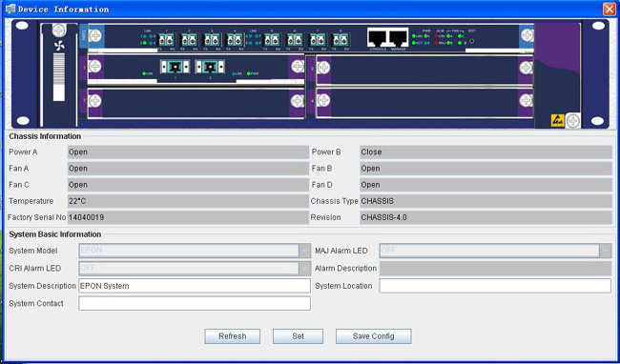This screenshot has width=620, height=364.
Task: Select optical port 8 on main card
Action: pos(341,40)
